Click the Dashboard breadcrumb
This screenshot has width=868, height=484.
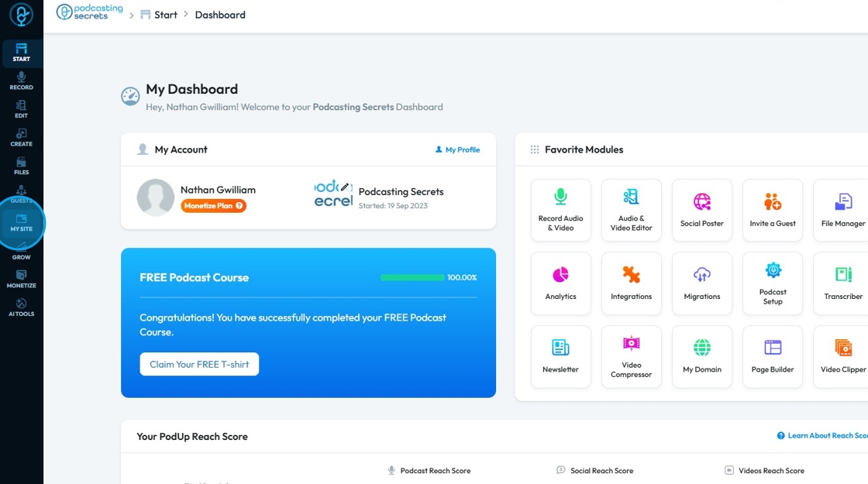point(220,15)
